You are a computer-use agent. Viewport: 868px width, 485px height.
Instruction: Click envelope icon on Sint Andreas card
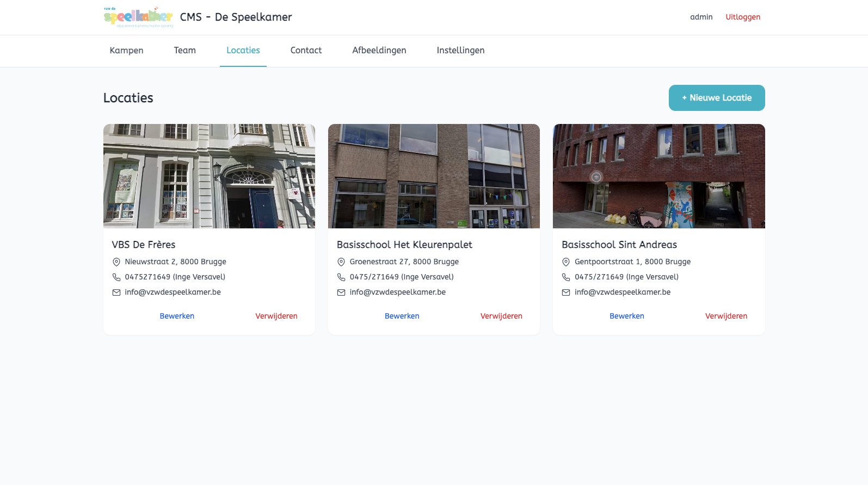(566, 293)
